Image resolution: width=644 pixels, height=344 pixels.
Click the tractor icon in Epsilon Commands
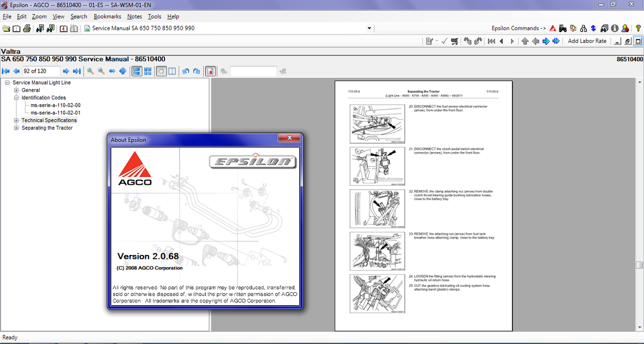pos(562,28)
